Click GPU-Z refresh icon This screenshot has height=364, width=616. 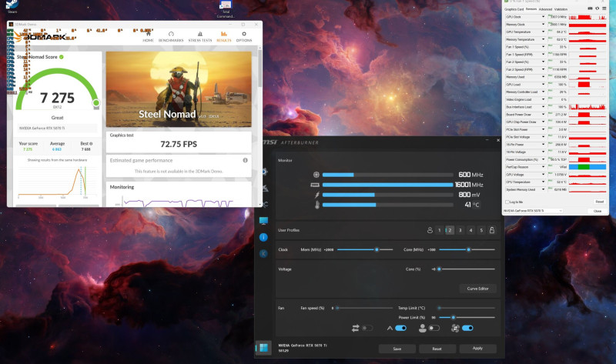coord(598,8)
